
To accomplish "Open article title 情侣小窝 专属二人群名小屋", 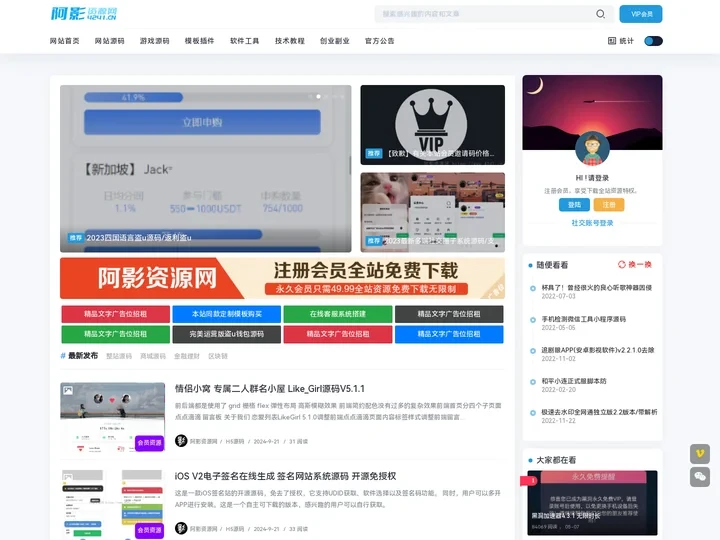I will (270, 389).
